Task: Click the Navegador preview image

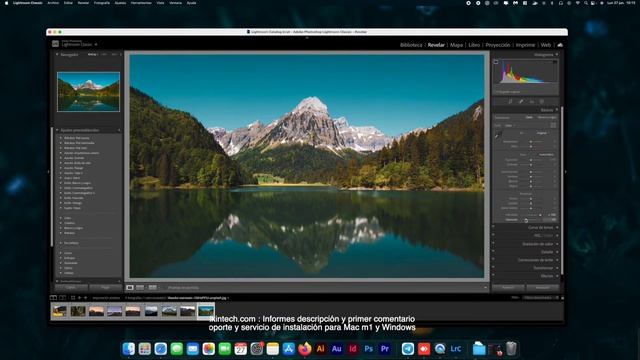Action: pos(89,92)
